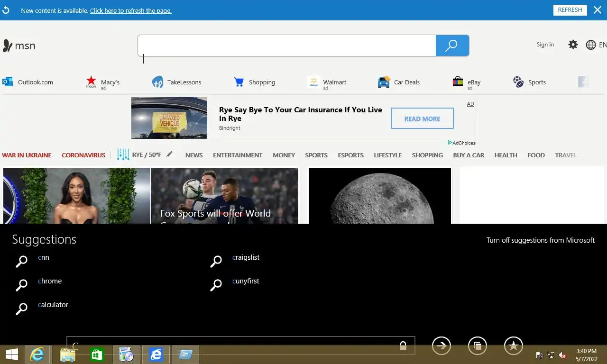The width and height of the screenshot is (607, 364).
Task: Switch to the BUY A CAR tab
Action: tap(469, 155)
